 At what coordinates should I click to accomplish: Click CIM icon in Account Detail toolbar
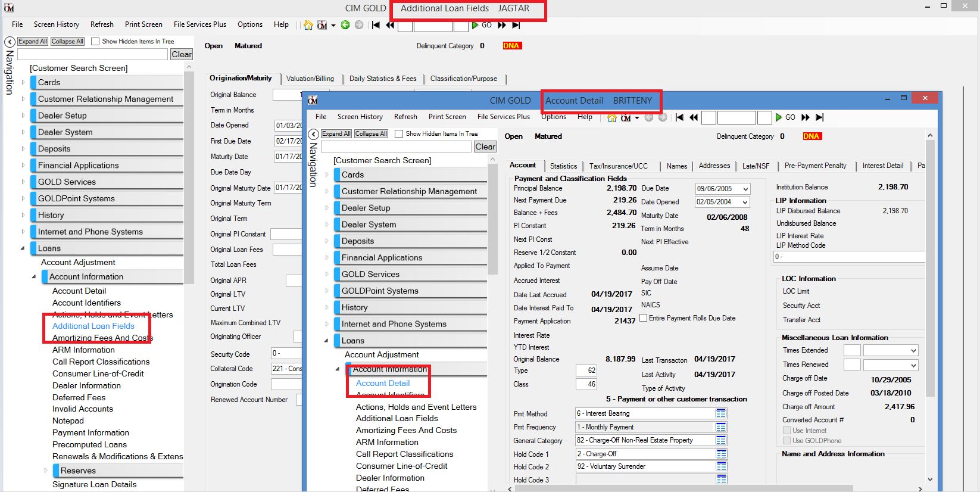[x=626, y=118]
